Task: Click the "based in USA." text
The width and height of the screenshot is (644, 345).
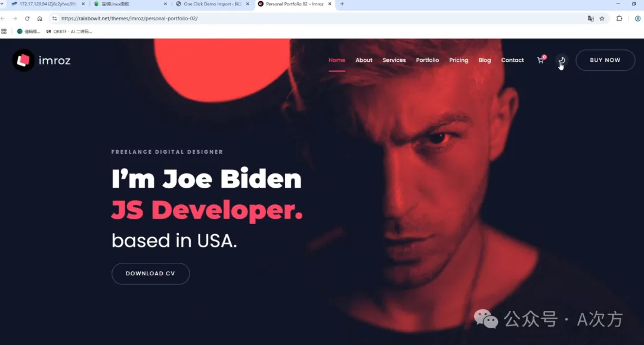Action: point(174,240)
